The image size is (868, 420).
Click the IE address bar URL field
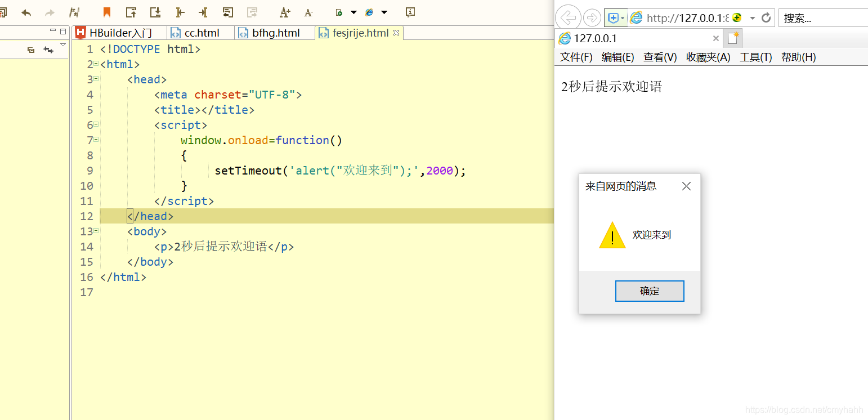coord(687,18)
